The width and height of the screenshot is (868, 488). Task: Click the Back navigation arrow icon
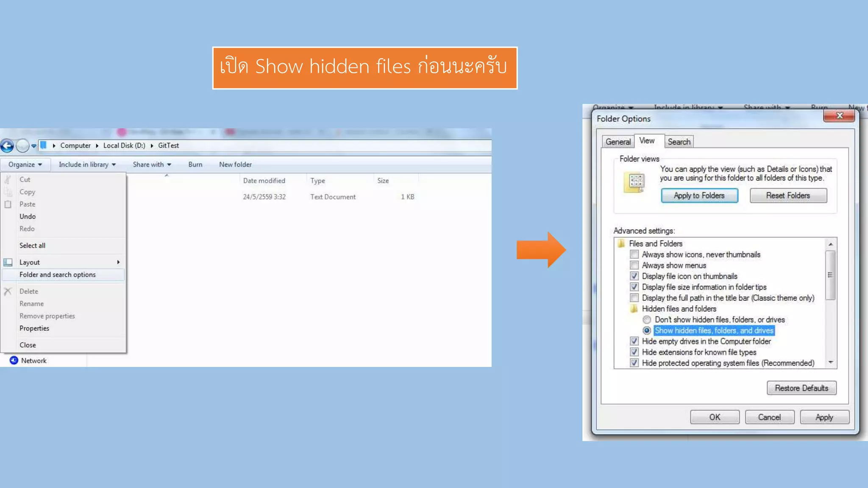click(7, 146)
